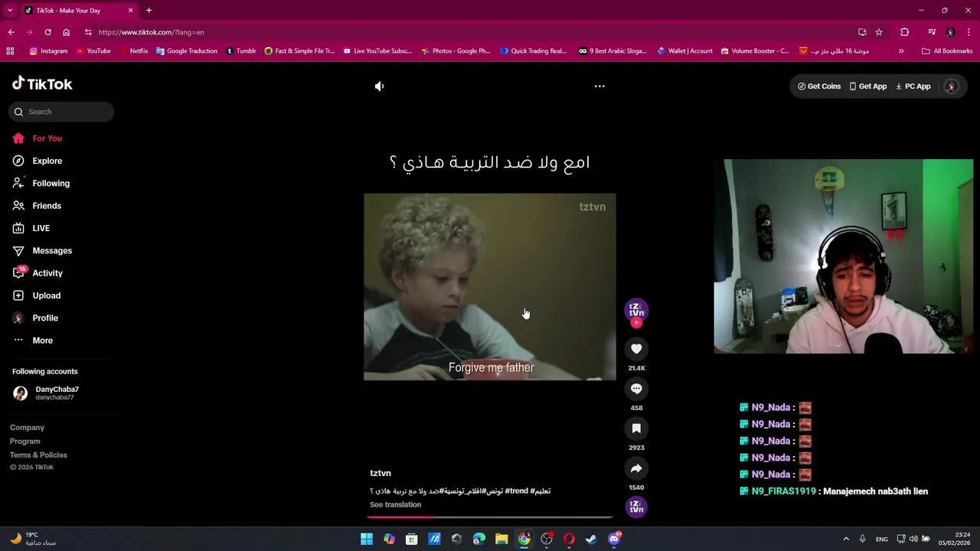Pause the playing video
This screenshot has width=980, height=551.
490,287
